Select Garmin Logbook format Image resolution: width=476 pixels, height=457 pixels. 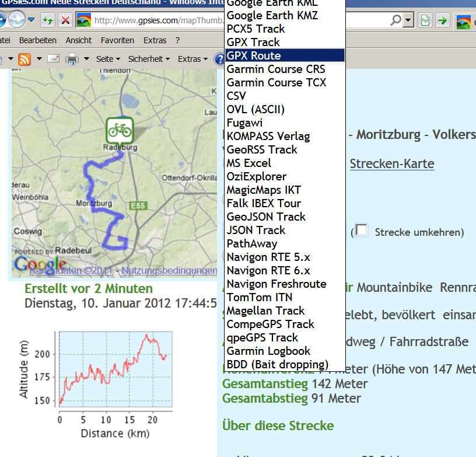285,351
